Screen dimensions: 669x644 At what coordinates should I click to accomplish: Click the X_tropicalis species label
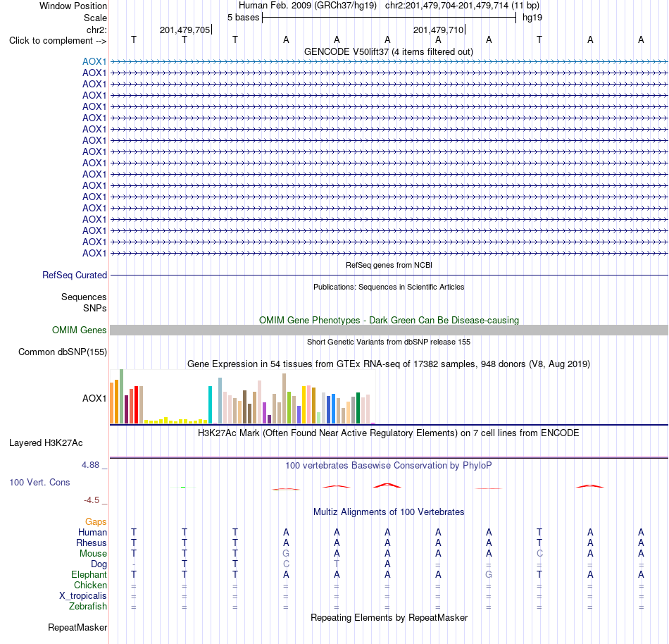(83, 596)
